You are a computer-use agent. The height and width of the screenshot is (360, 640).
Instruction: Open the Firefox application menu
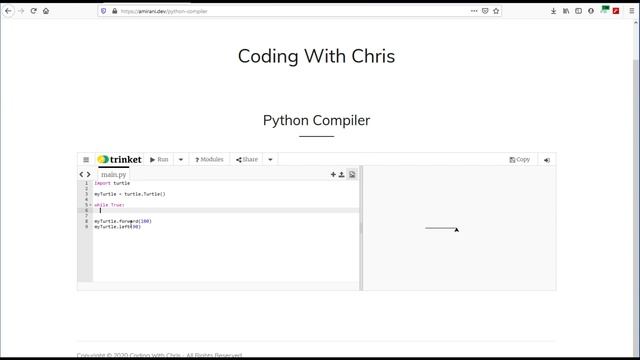tap(631, 11)
